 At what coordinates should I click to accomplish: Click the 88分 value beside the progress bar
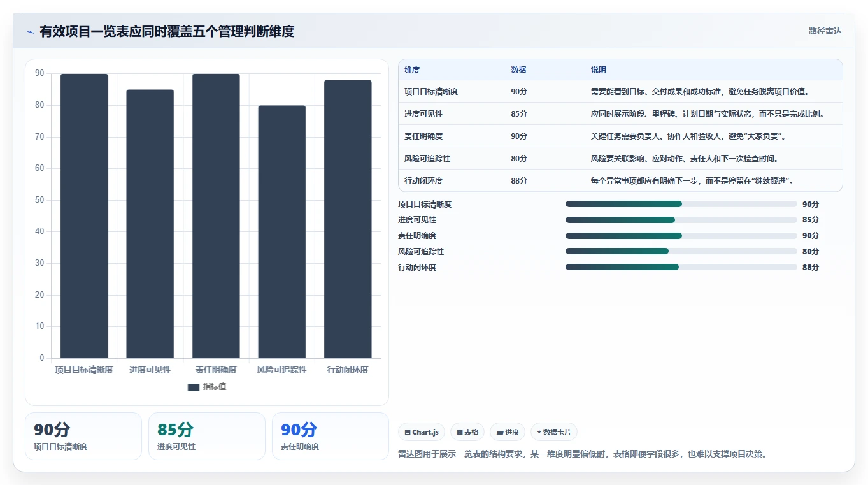pos(811,268)
